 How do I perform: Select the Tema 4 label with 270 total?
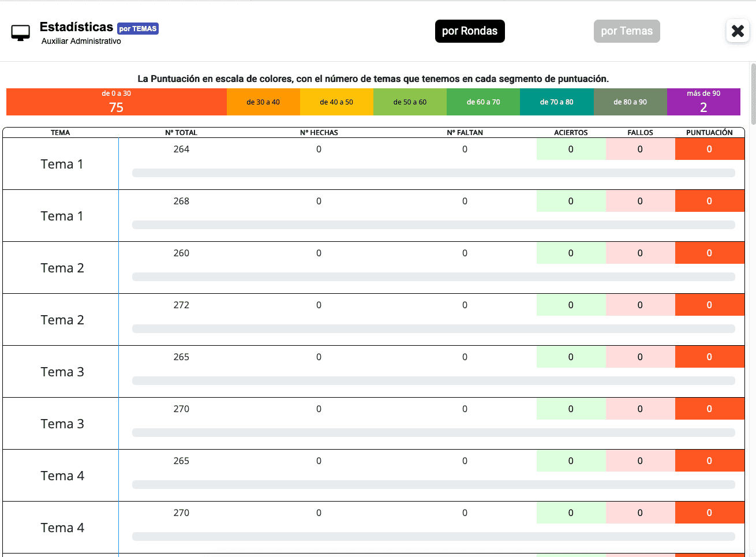62,528
